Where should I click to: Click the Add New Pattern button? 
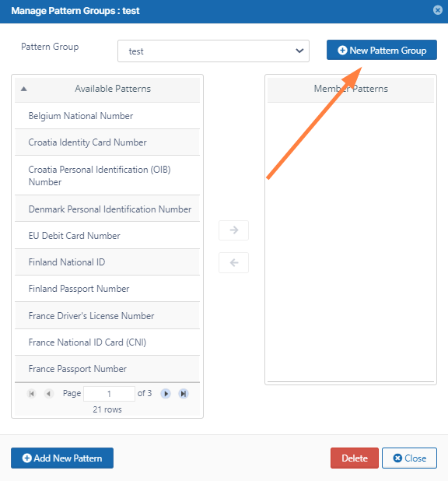(62, 458)
